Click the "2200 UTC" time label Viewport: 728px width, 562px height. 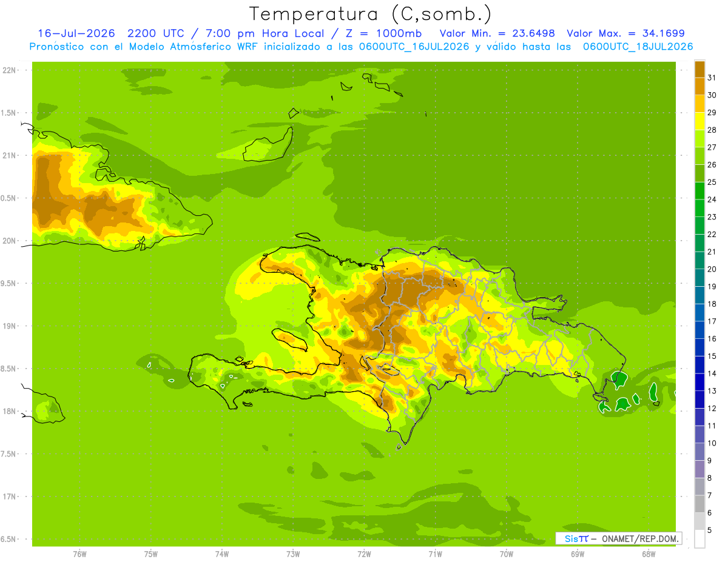[x=158, y=33]
